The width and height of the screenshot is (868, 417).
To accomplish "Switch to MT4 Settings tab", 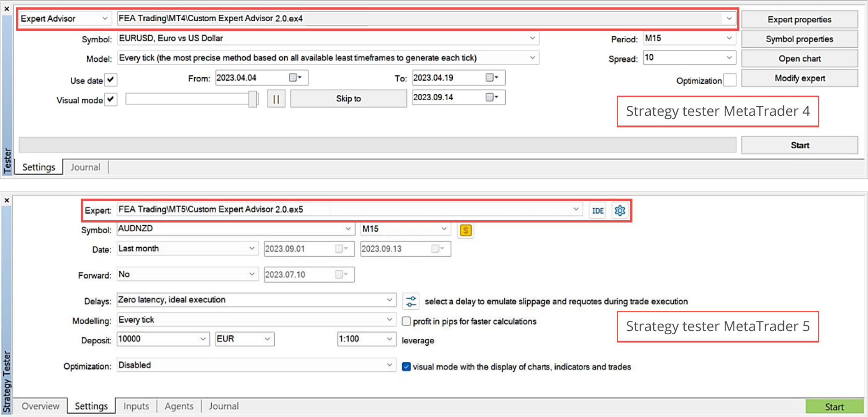I will pyautogui.click(x=39, y=167).
